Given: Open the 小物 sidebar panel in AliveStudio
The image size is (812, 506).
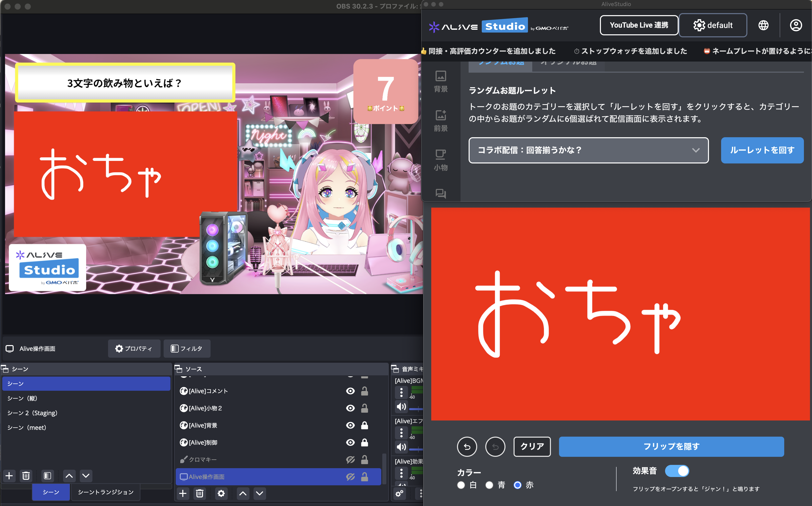Looking at the screenshot, I should coord(441,160).
